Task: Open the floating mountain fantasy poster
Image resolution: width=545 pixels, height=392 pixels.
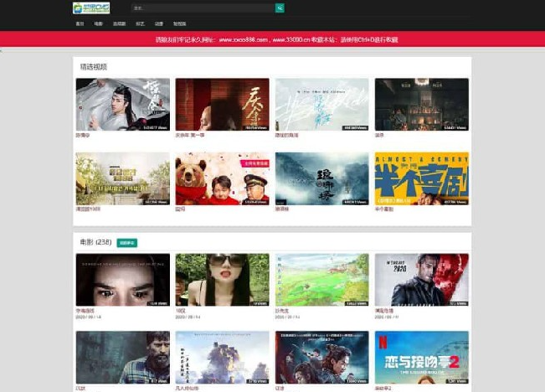Action: pos(223,357)
